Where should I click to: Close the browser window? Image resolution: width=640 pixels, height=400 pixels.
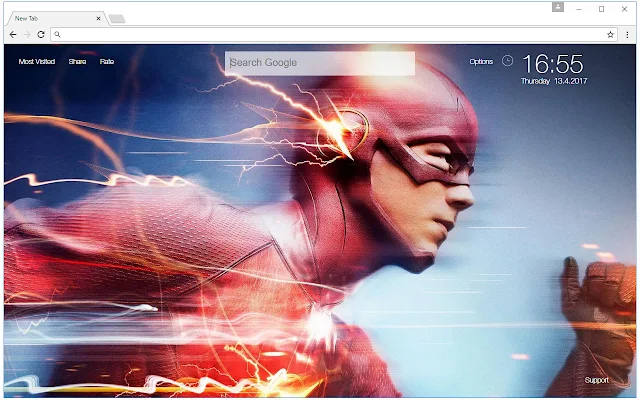(x=624, y=9)
